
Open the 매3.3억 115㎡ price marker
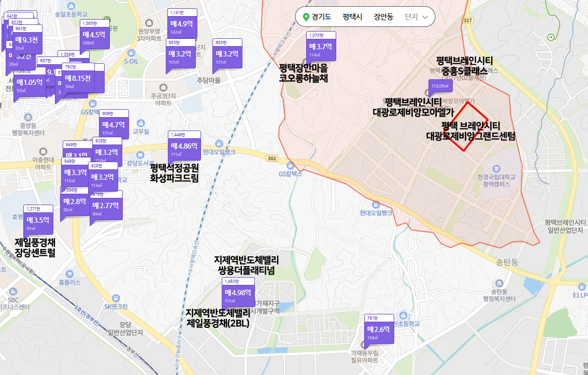click(75, 173)
